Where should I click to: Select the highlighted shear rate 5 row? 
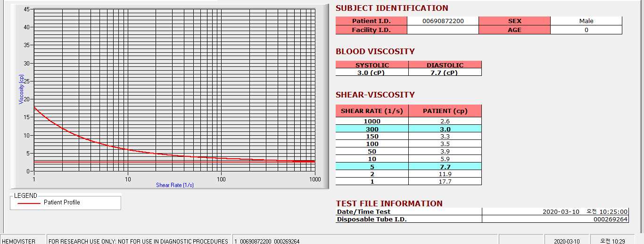point(408,167)
